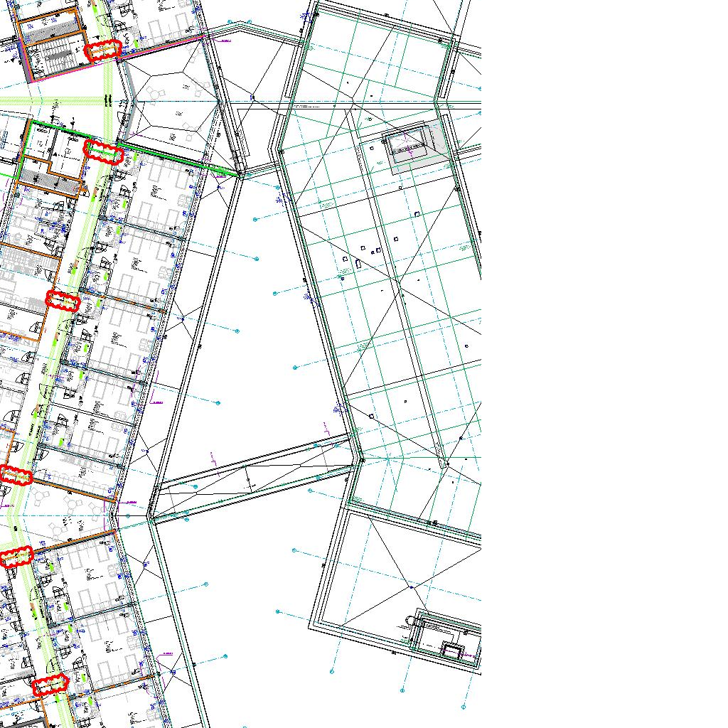Select the narrow diagonal connecting roof between buildings
The image size is (728, 728).
pos(253,478)
